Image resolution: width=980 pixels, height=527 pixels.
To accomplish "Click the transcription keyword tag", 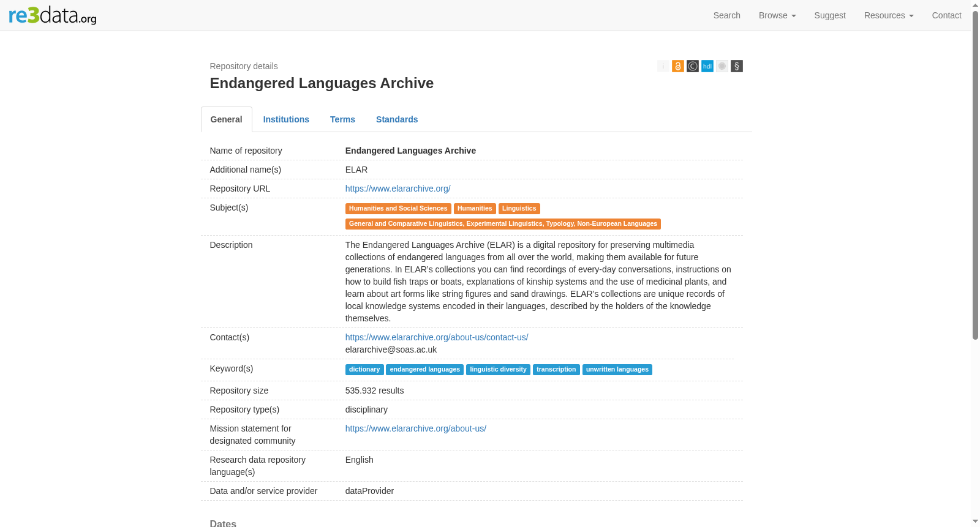I will (x=556, y=370).
